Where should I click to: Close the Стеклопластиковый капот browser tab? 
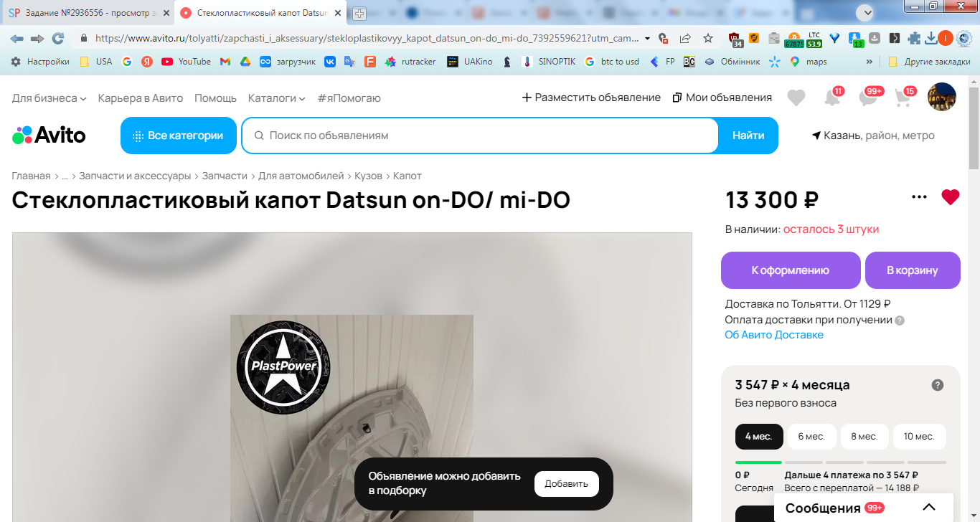point(338,13)
